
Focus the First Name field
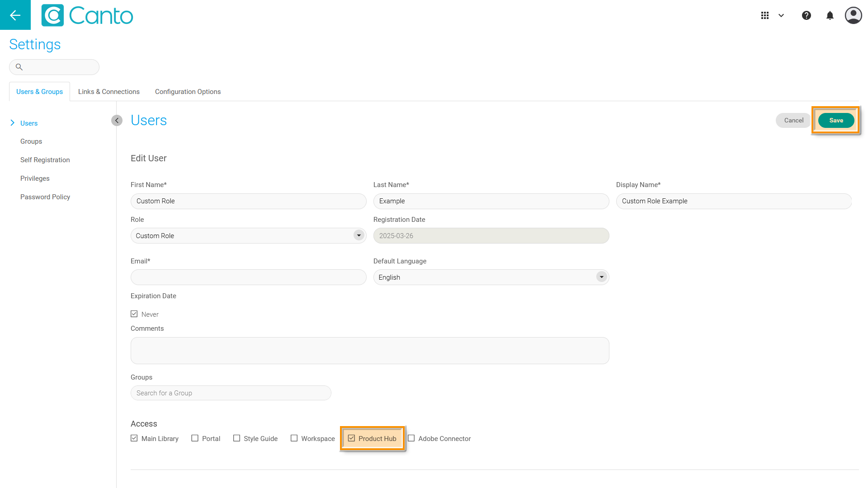(x=249, y=201)
